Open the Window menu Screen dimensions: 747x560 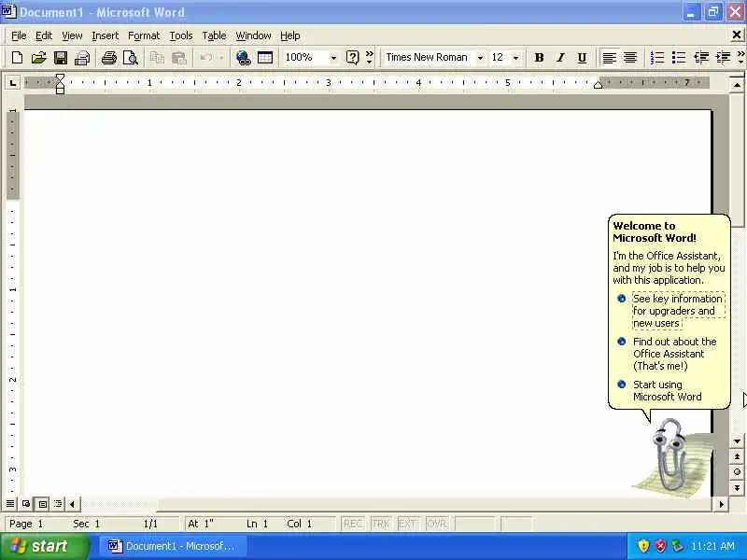point(253,35)
